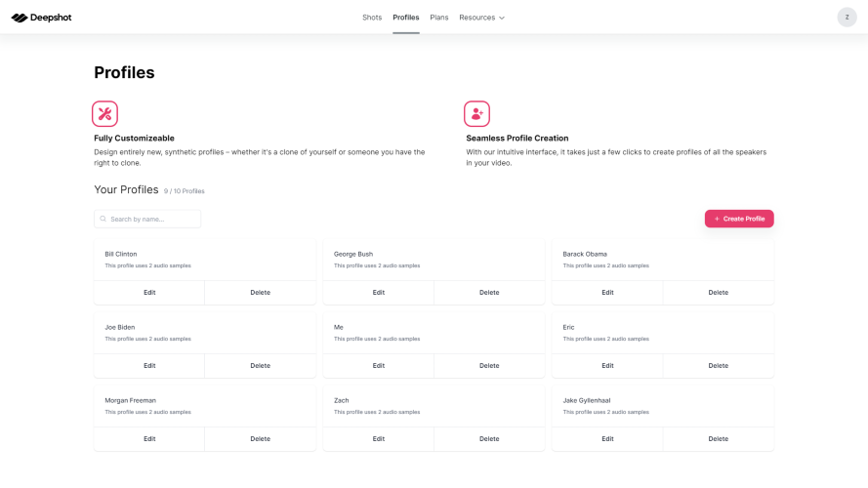Image resolution: width=868 pixels, height=488 pixels.
Task: Open the Plans tab
Action: [439, 18]
